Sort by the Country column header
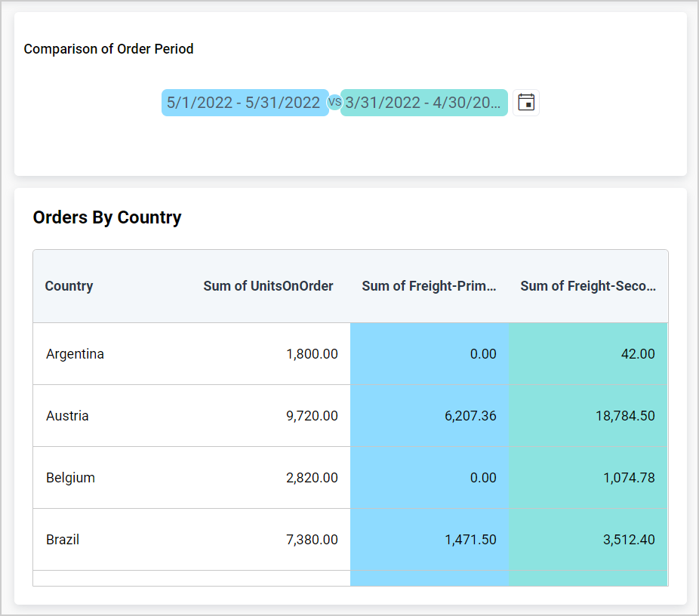Image resolution: width=699 pixels, height=616 pixels. pos(69,286)
